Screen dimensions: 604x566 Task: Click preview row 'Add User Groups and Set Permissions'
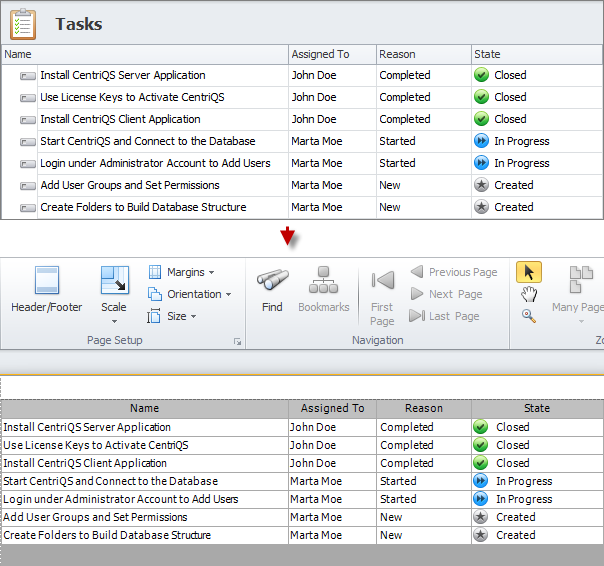point(95,517)
